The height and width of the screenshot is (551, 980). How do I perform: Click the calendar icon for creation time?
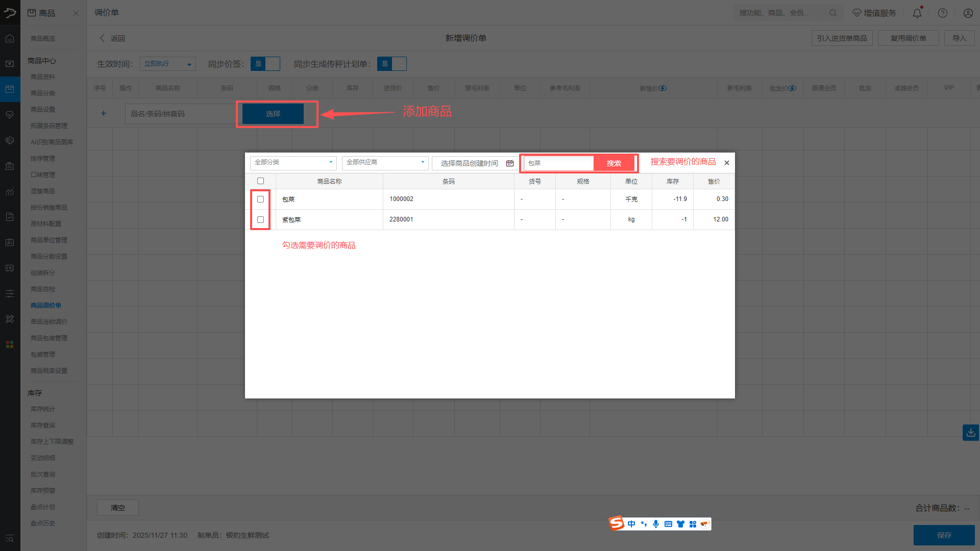509,163
